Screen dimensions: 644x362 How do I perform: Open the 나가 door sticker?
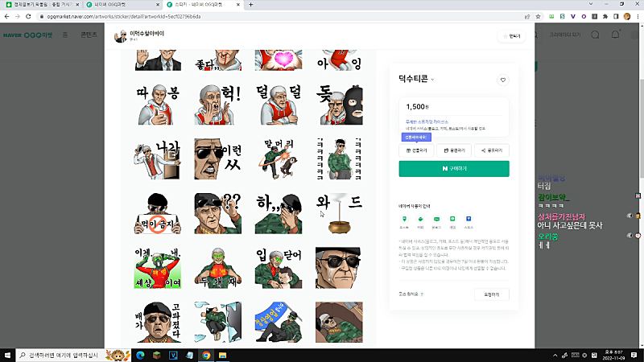(158, 159)
